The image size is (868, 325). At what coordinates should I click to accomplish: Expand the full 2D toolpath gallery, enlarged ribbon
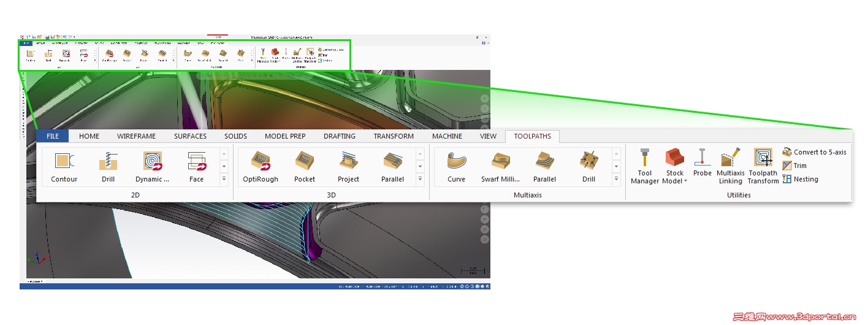[x=224, y=179]
